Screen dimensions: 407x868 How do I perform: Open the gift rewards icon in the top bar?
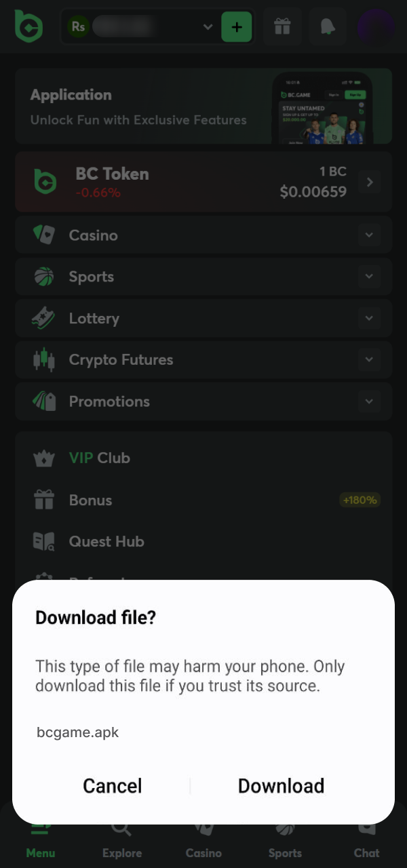click(x=283, y=27)
